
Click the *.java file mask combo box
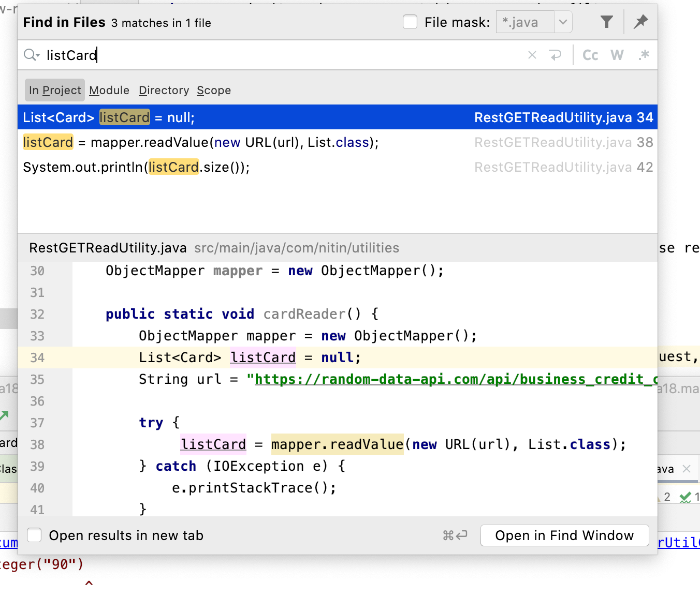[524, 22]
